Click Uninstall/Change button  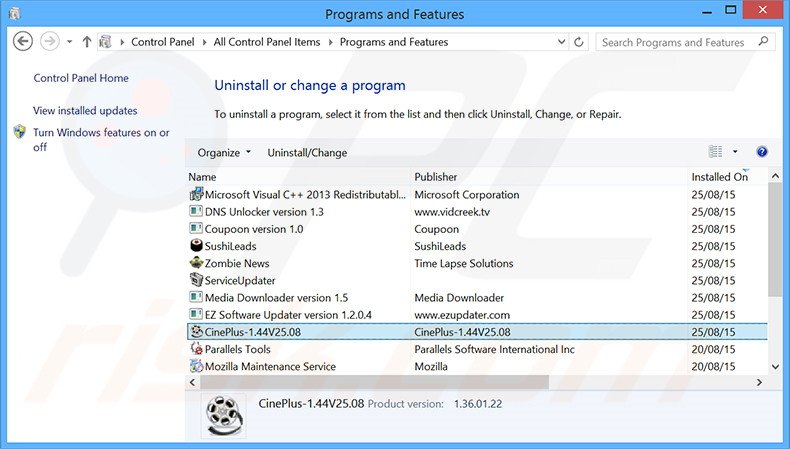[307, 153]
